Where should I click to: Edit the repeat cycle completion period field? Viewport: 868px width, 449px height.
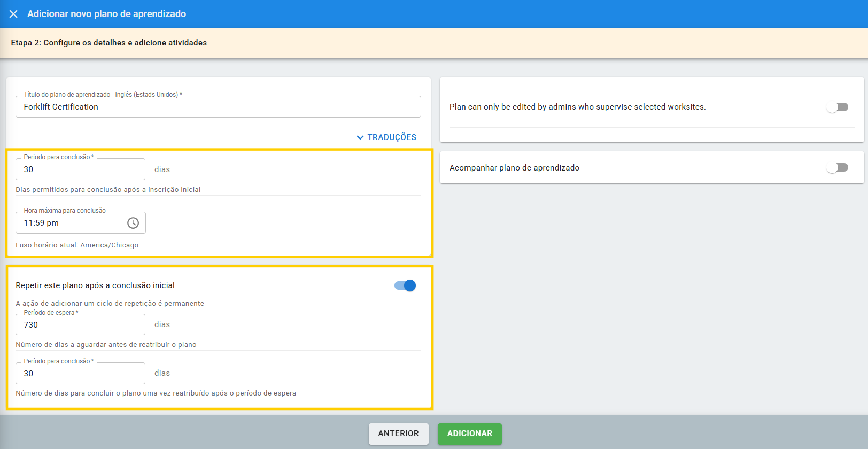[80, 374]
